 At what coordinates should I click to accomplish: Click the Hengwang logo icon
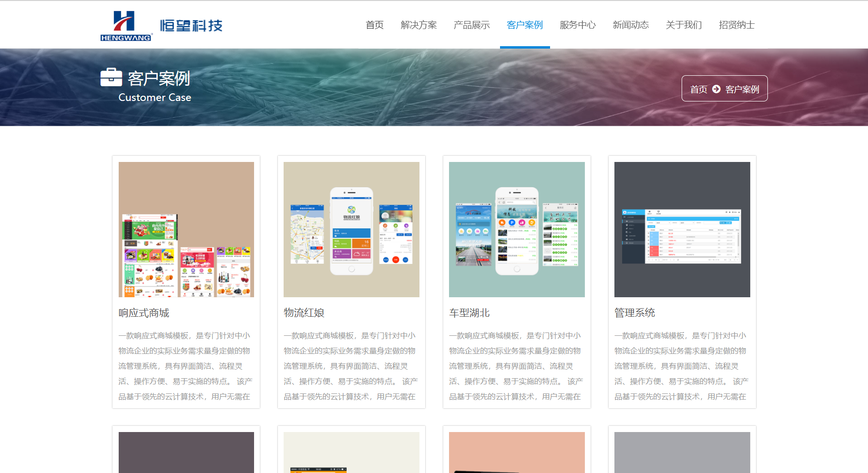point(126,26)
